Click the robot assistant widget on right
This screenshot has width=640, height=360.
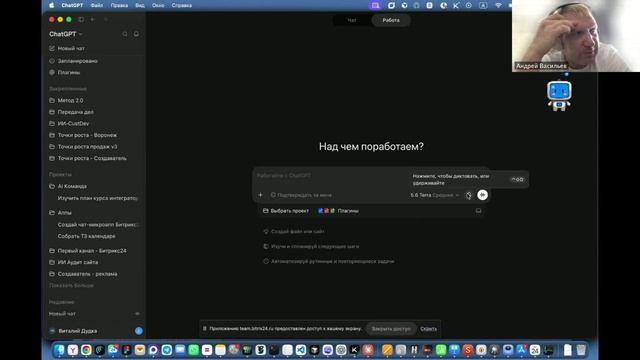pos(559,96)
